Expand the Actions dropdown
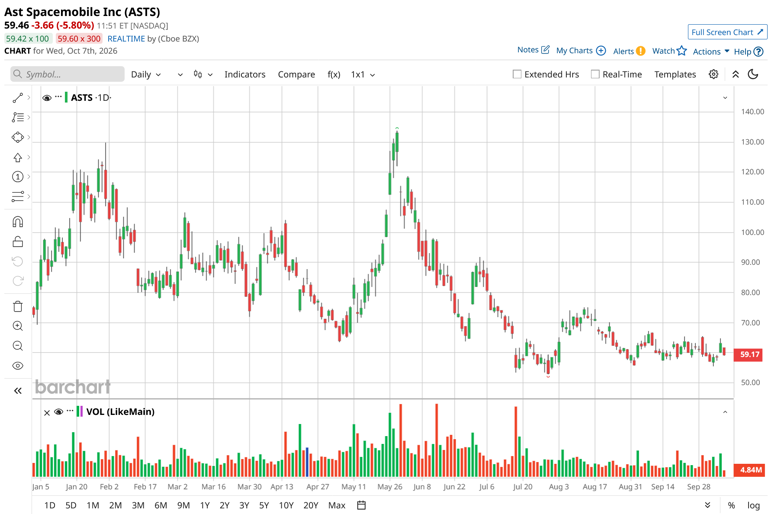Image resolution: width=768 pixels, height=514 pixels. pos(711,51)
